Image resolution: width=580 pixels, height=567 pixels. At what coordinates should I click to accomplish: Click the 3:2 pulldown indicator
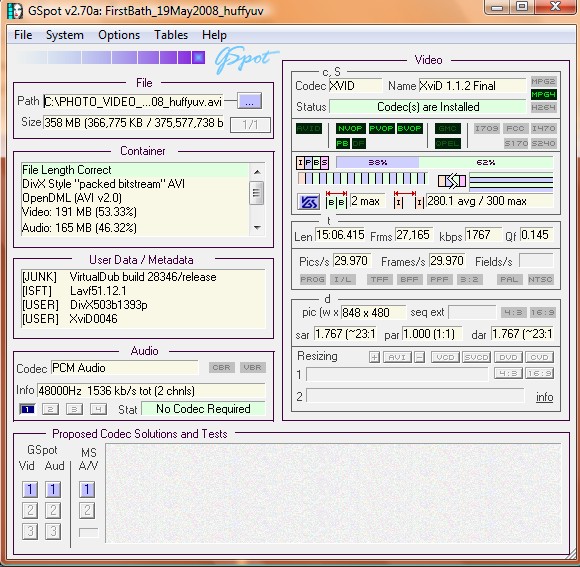click(x=469, y=279)
